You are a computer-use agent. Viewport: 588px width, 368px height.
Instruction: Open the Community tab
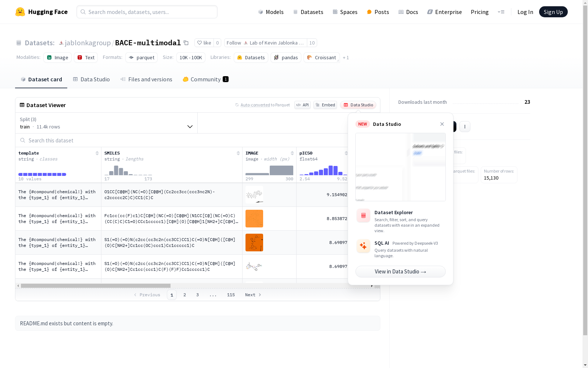tap(206, 79)
